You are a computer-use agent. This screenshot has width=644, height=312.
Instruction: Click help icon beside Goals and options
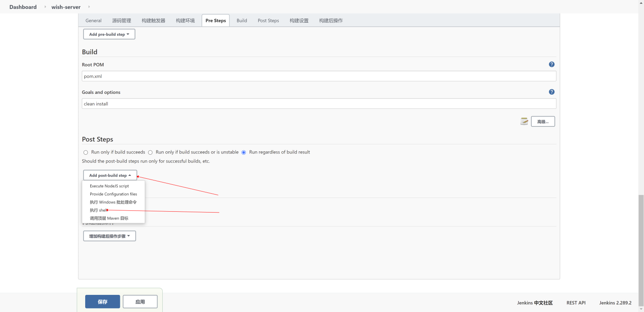coord(552,92)
